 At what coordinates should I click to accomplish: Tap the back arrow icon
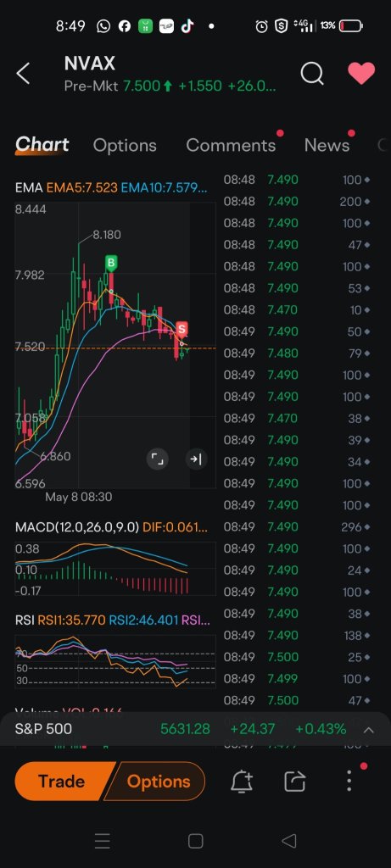tap(23, 73)
